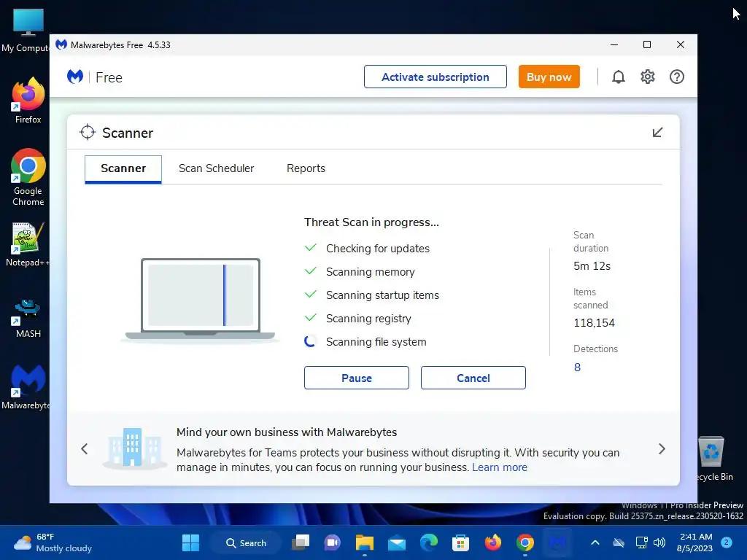Switch to the Scan Scheduler tab
The image size is (747, 560).
[216, 168]
